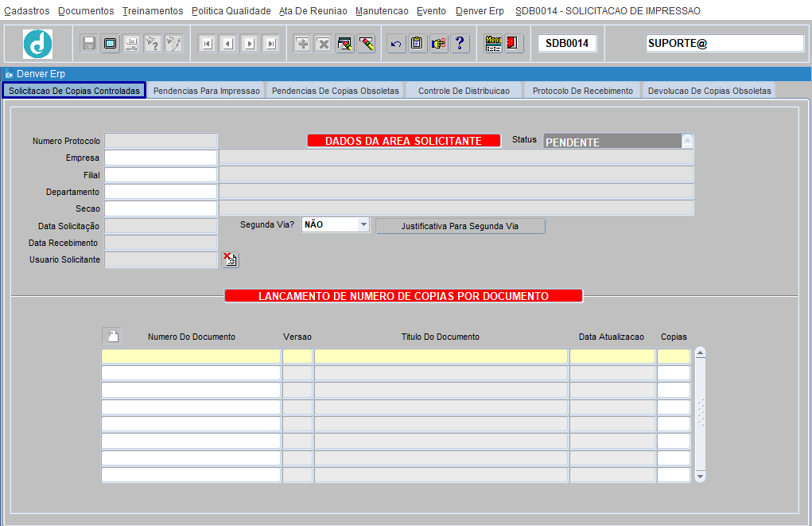812x526 pixels.
Task: Go to the first record
Action: click(207, 44)
